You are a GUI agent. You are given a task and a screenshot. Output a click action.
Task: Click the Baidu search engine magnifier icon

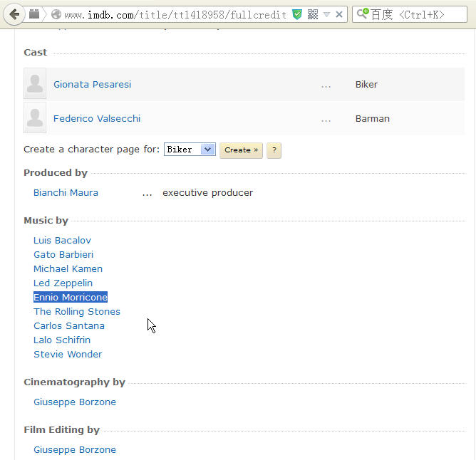363,14
